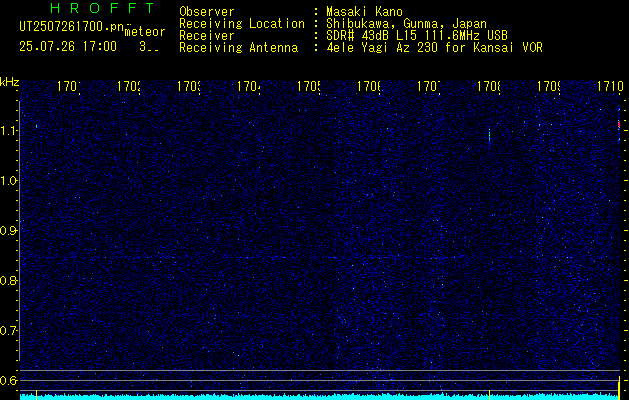Click the observer name Masaki Kano
Screen dimensions: 629x400
click(x=364, y=12)
